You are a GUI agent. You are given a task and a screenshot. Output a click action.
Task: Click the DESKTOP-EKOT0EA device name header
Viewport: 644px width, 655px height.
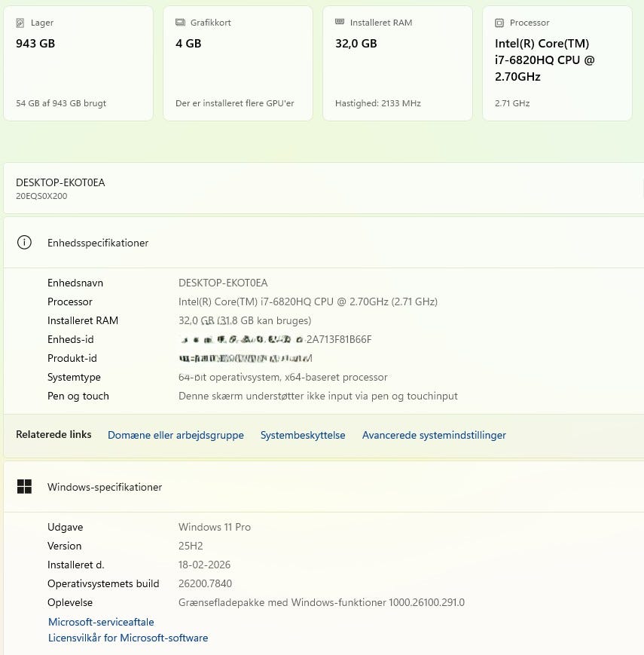click(60, 182)
